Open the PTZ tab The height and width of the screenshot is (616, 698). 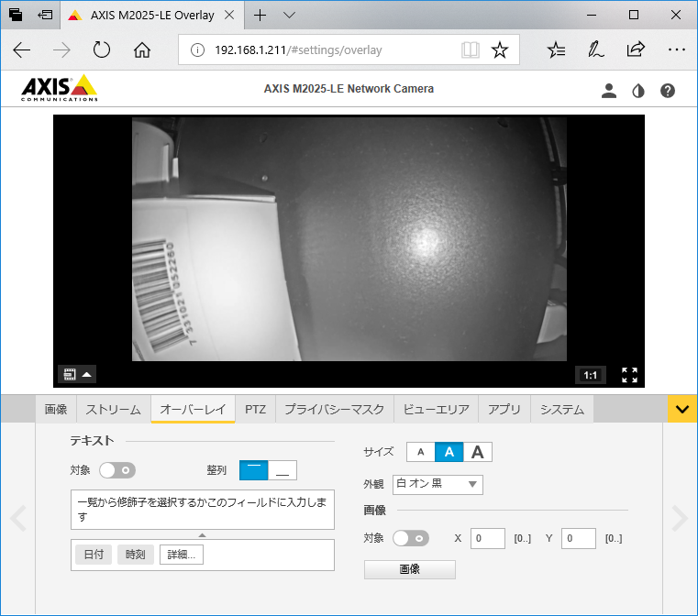tap(256, 409)
